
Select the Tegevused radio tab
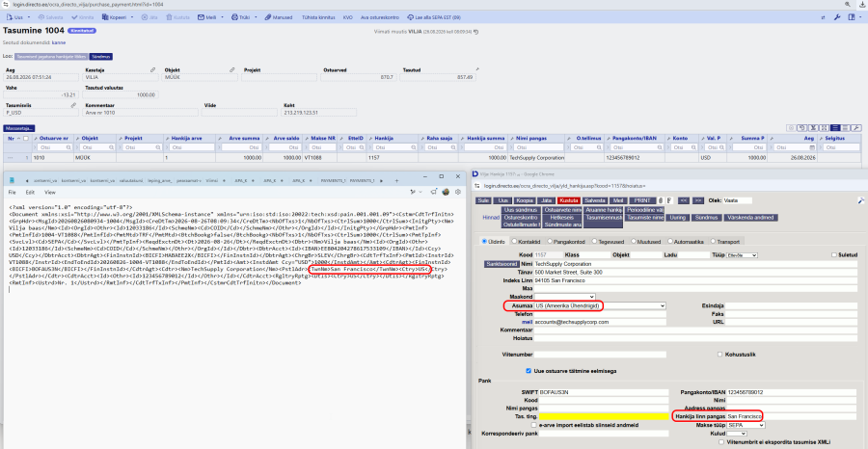[595, 241]
